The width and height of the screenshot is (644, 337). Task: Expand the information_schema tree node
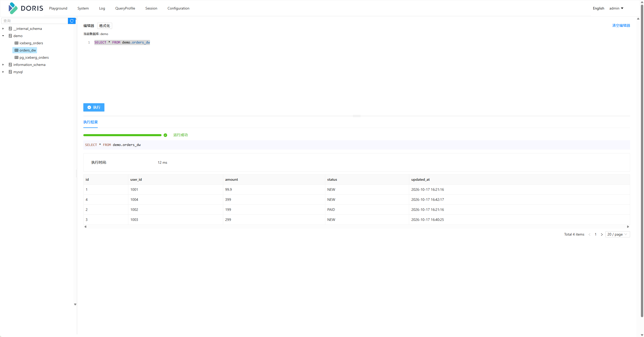[3, 65]
